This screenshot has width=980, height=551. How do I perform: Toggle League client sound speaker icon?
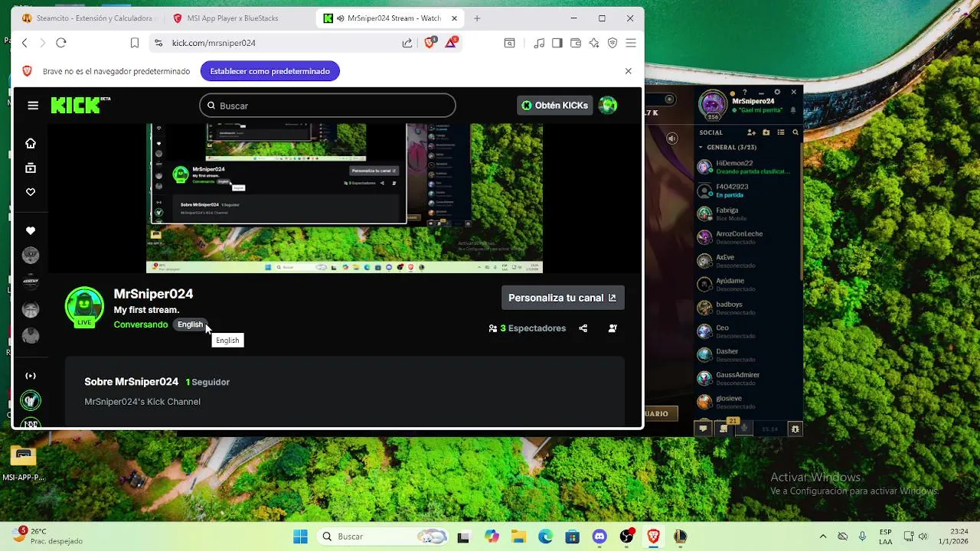(672, 139)
